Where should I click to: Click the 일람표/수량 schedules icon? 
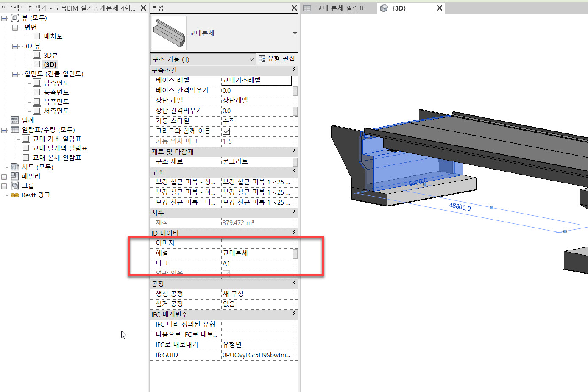15,130
